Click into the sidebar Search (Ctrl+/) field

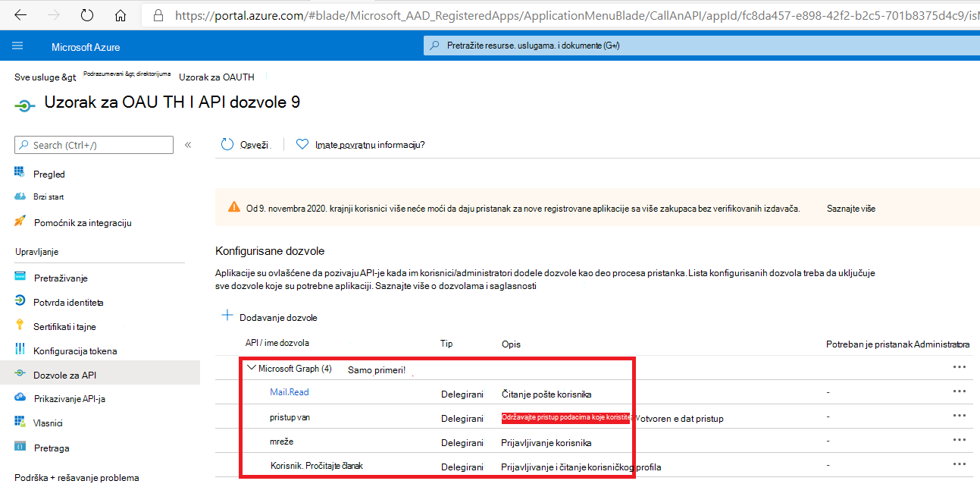point(94,145)
